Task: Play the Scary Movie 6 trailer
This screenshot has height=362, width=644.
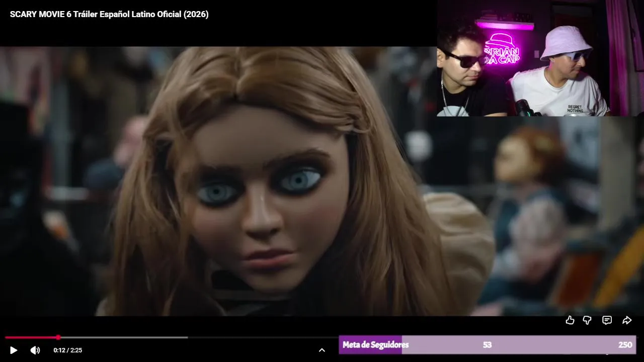Action: coord(14,350)
